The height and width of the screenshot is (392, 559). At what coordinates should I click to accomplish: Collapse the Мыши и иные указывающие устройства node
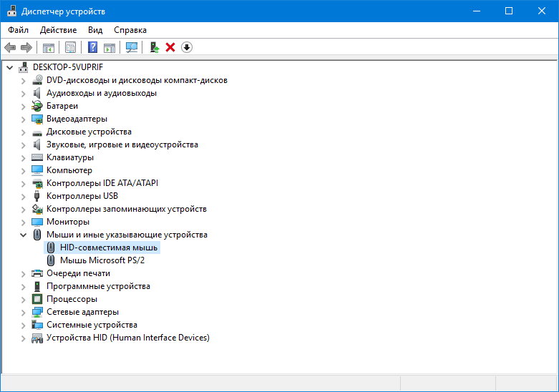pos(24,235)
